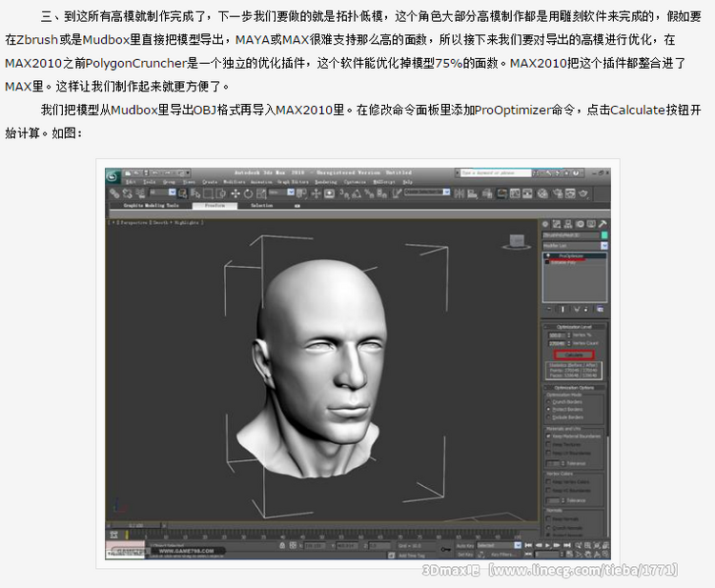
Task: Open the Hierarchy command panel tab
Action: tap(568, 224)
